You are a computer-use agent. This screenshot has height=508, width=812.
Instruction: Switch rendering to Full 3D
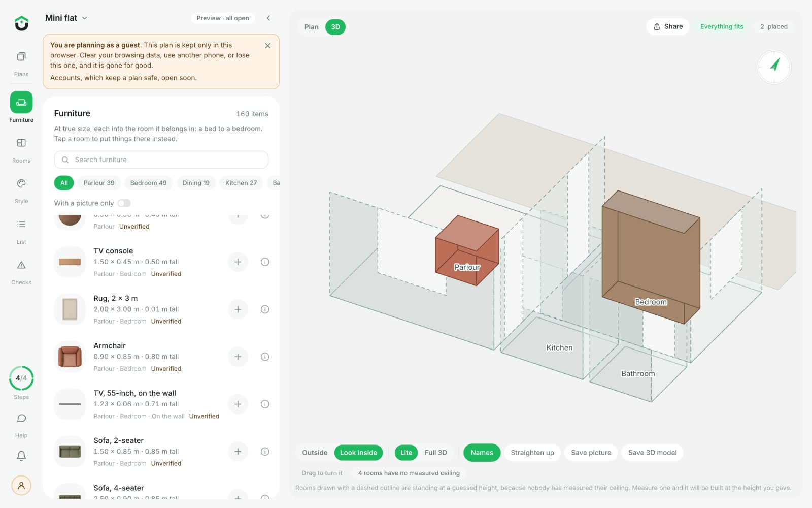click(x=435, y=453)
